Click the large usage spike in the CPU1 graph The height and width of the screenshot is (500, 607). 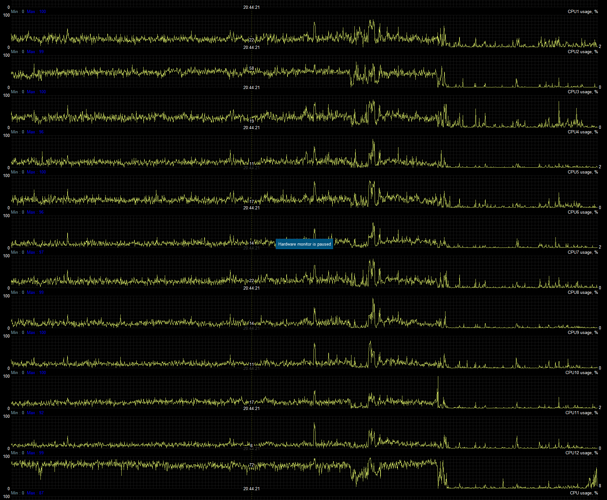tap(371, 25)
